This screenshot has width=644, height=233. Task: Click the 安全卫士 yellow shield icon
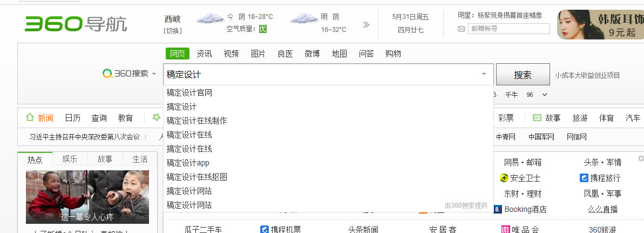pos(504,178)
